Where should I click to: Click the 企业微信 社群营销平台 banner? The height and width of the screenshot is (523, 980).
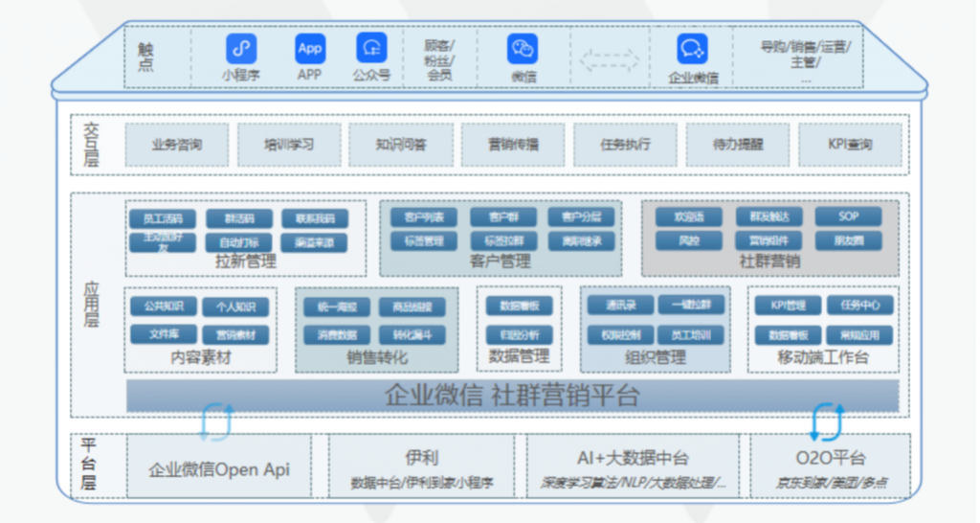point(513,396)
